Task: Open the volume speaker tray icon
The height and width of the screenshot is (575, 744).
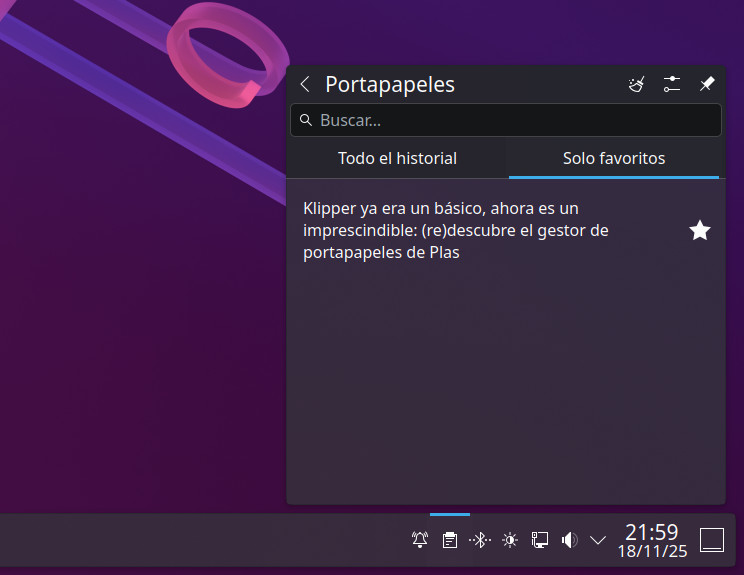Action: click(x=569, y=540)
